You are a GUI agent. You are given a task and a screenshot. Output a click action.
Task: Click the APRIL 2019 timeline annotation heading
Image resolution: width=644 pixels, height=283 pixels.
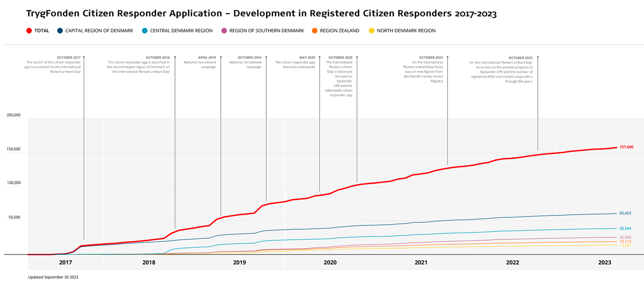tap(207, 58)
